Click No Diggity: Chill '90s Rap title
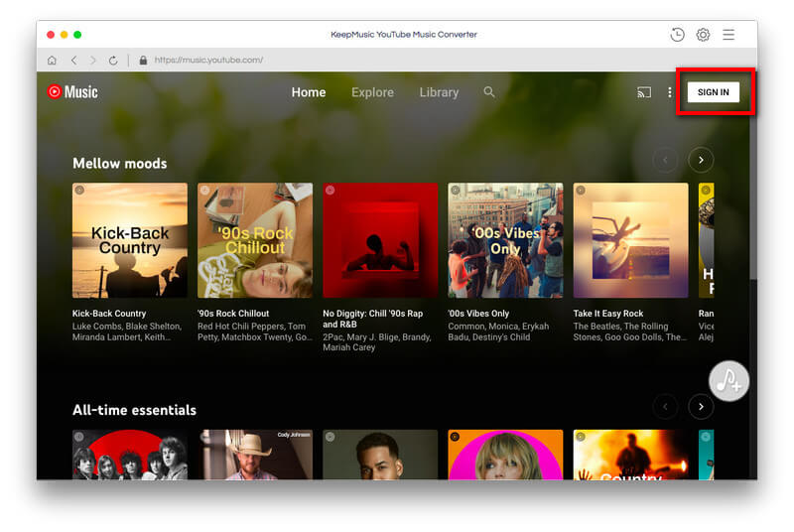Screen dimensions: 794x532 [x=373, y=319]
